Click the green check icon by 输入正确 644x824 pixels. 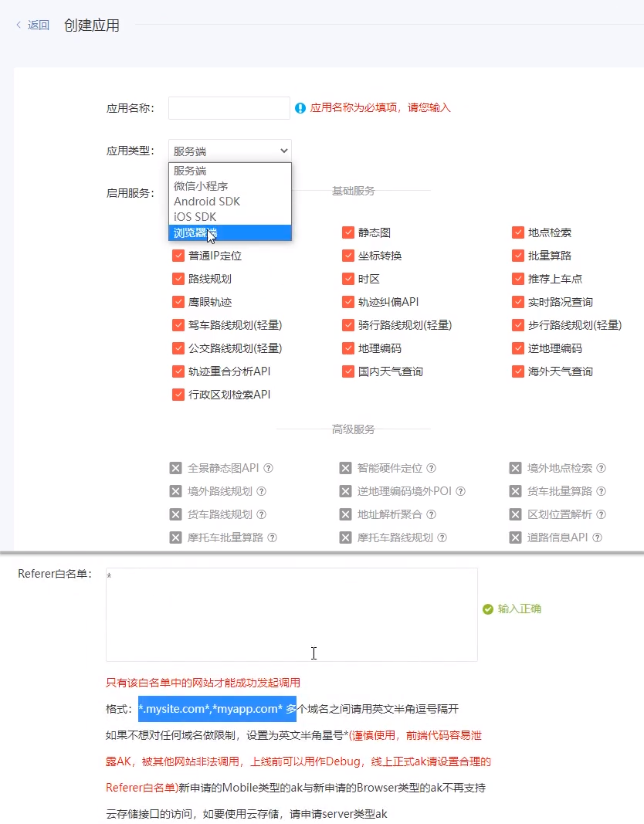488,609
